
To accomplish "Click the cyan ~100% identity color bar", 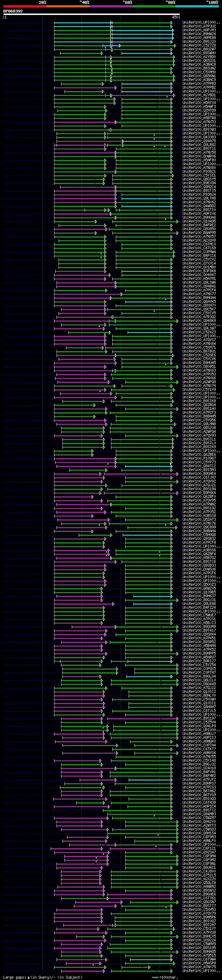I will (197, 7).
